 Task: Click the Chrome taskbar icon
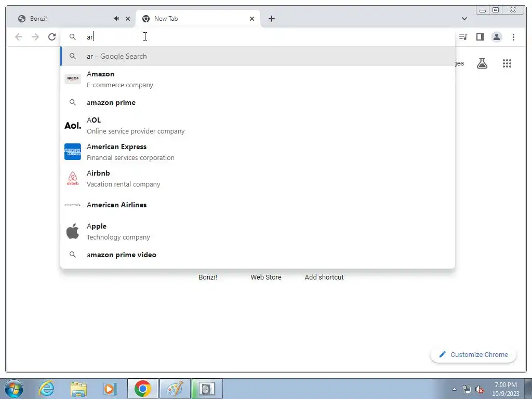142,389
